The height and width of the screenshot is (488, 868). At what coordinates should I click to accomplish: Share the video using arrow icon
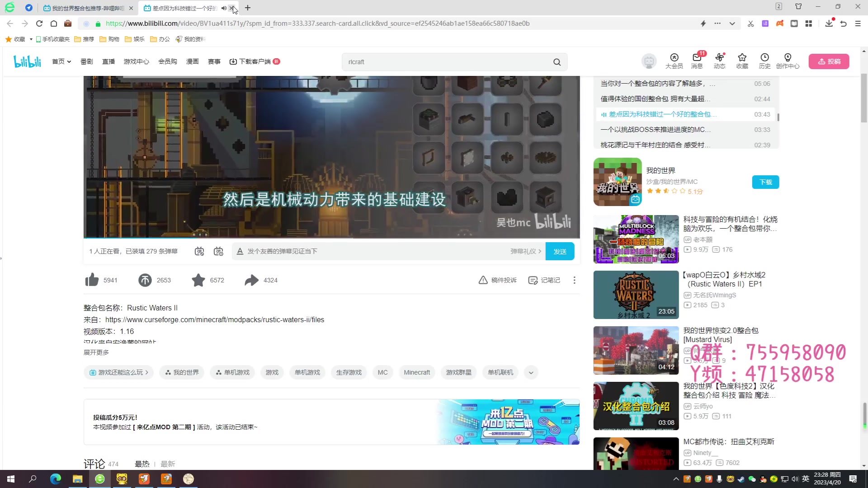pyautogui.click(x=251, y=280)
